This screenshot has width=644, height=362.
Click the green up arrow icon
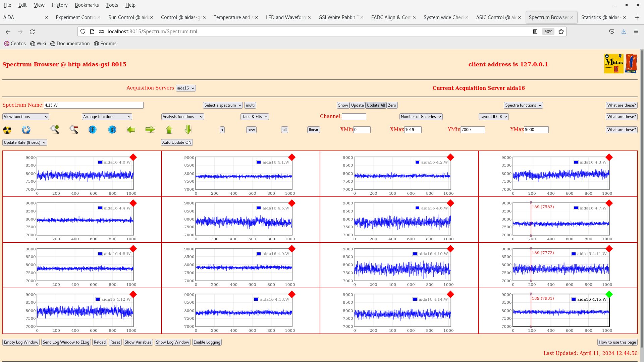click(169, 129)
